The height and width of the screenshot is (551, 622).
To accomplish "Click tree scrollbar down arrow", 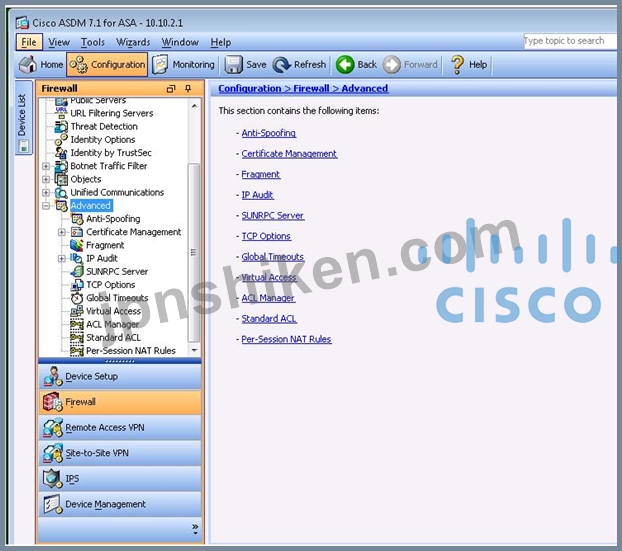I will click(194, 350).
